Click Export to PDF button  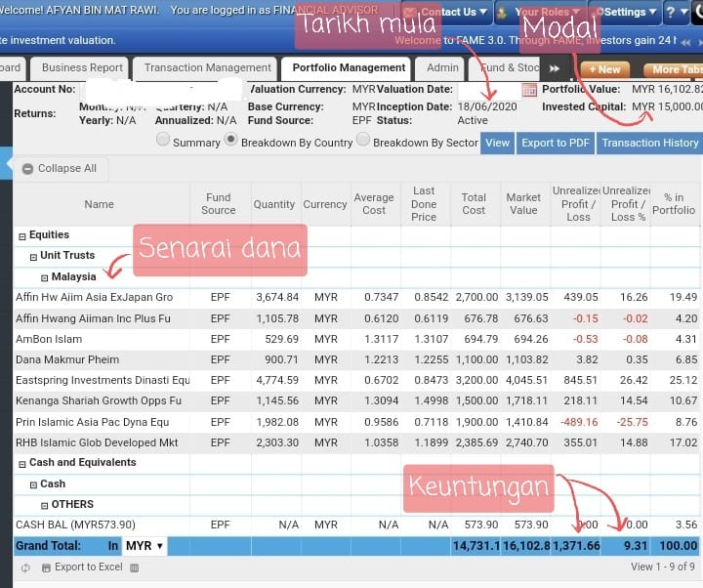tap(555, 143)
